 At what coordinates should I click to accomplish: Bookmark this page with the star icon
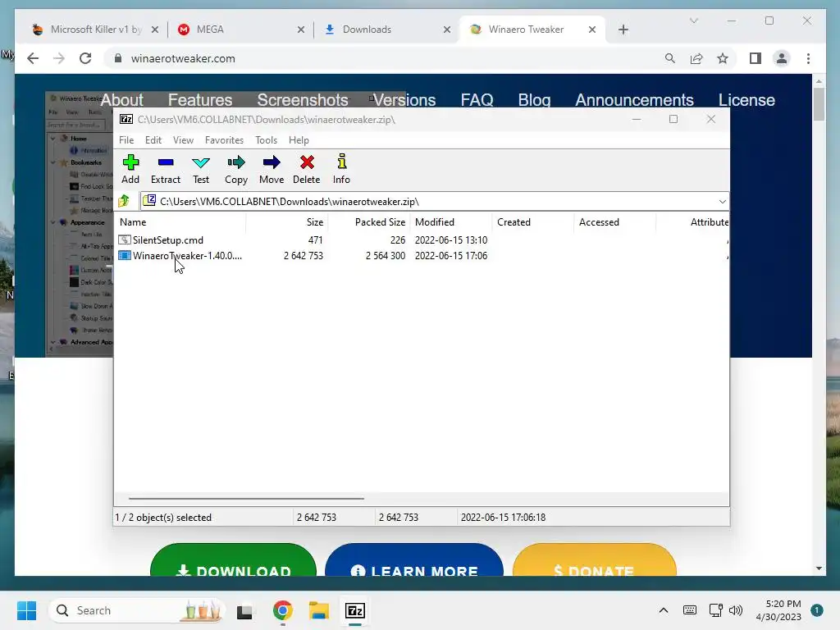pyautogui.click(x=723, y=58)
